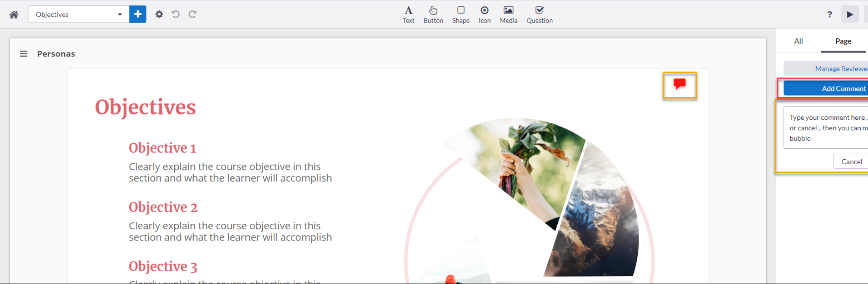Open the hamburger menu beside Personas
Viewport: 868px width, 284px height.
coord(24,54)
